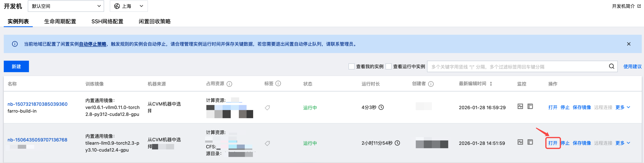Show runtime clock icon beside 4分3秒
This screenshot has width=644, height=163.
pos(381,107)
